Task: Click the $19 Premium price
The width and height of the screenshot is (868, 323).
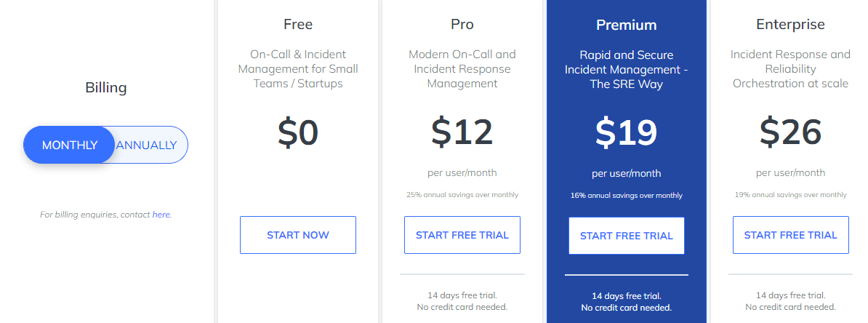Action: pyautogui.click(x=627, y=132)
